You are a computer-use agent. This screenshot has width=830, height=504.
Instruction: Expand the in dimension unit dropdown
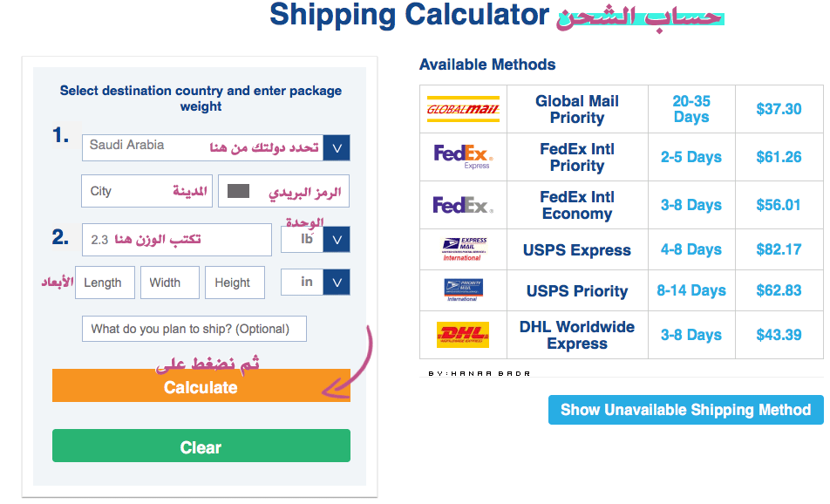tap(337, 283)
